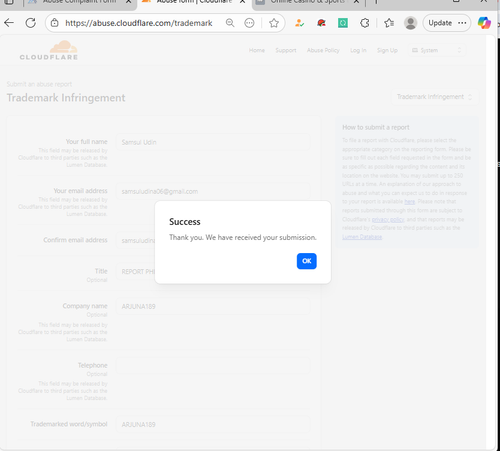Open the Lumen Database link
Viewport: 500px width, 451px height.
362,237
